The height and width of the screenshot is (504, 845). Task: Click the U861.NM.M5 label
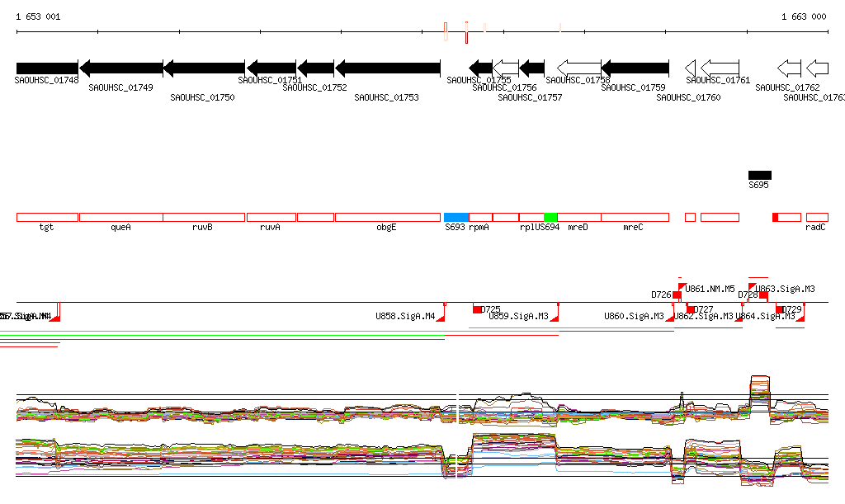pyautogui.click(x=710, y=289)
